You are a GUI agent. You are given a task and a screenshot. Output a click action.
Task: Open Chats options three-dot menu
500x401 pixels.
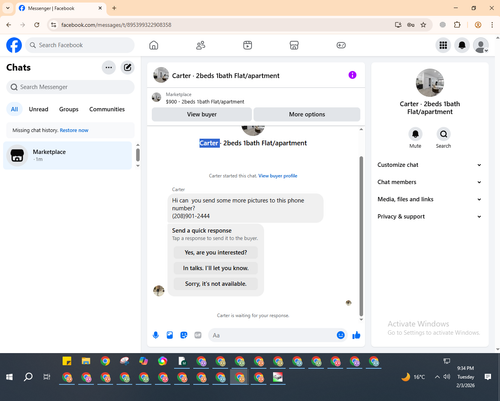pos(109,67)
